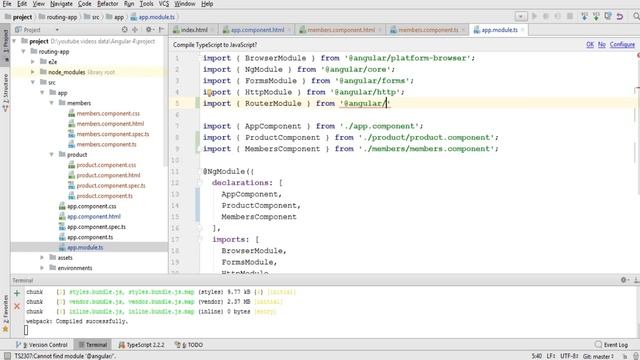Click the Scroll from Source target icon
This screenshot has width=640, height=360.
coord(124,29)
